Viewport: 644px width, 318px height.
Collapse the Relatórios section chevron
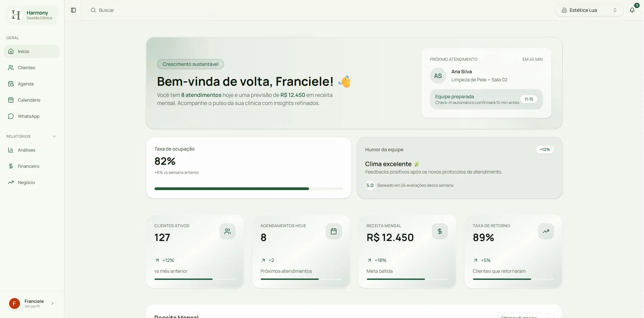click(x=54, y=136)
